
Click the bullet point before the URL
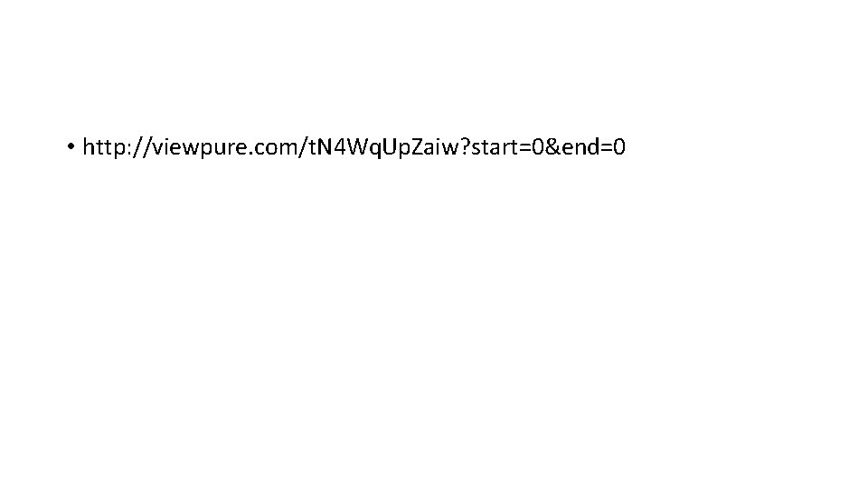pyautogui.click(x=71, y=146)
